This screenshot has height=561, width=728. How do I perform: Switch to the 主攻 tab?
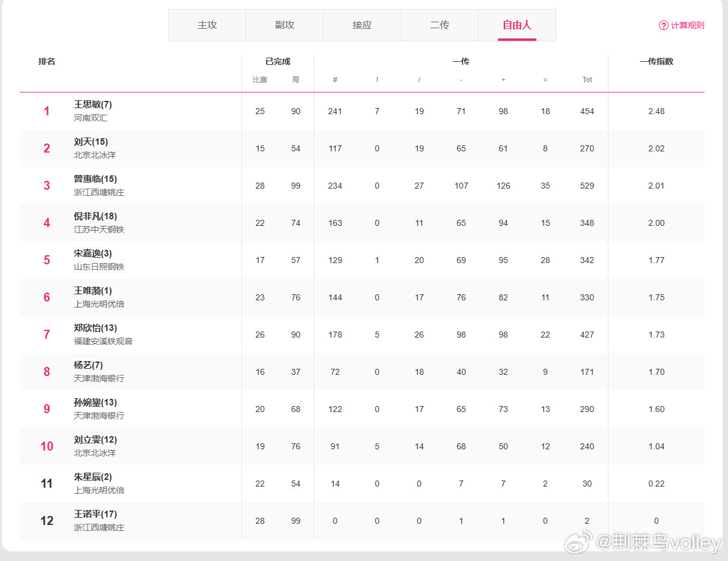click(207, 25)
